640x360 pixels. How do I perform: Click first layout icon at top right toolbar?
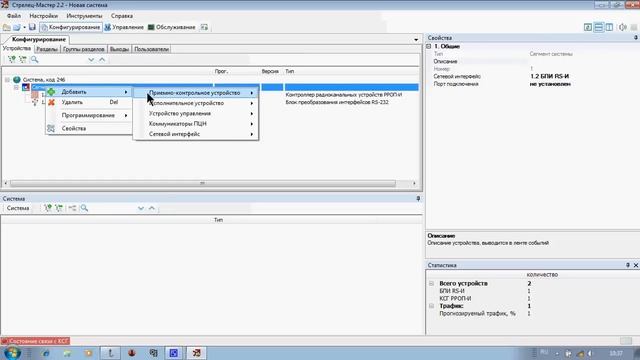point(588,27)
